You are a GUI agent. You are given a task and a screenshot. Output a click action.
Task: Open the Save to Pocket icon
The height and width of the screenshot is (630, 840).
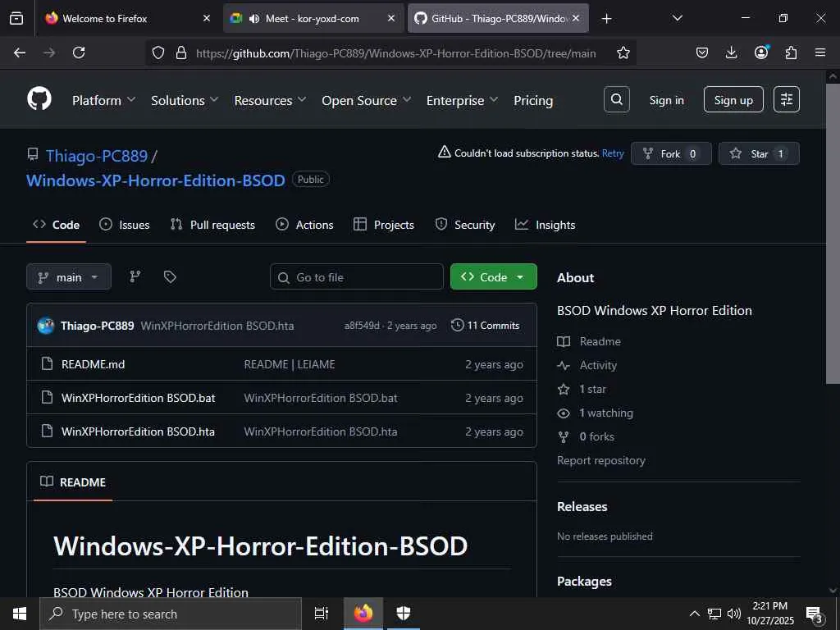coord(702,52)
